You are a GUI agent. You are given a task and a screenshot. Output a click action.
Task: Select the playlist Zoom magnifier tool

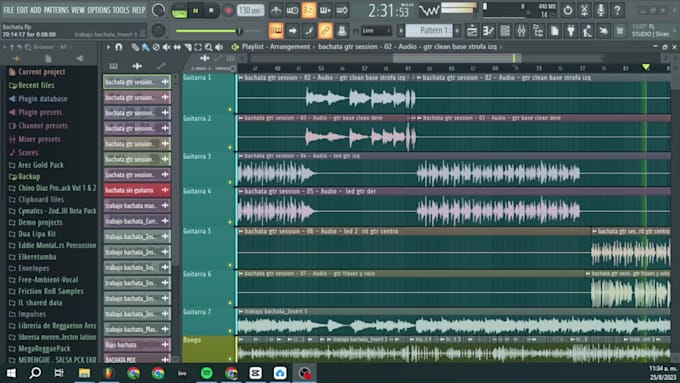[x=209, y=47]
